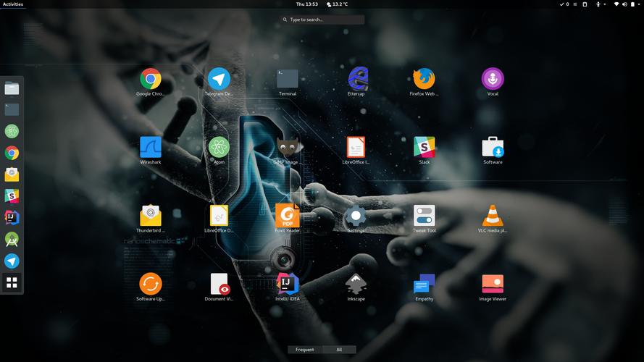The height and width of the screenshot is (362, 644).
Task: Open the Image Viewer app
Action: [x=493, y=287]
